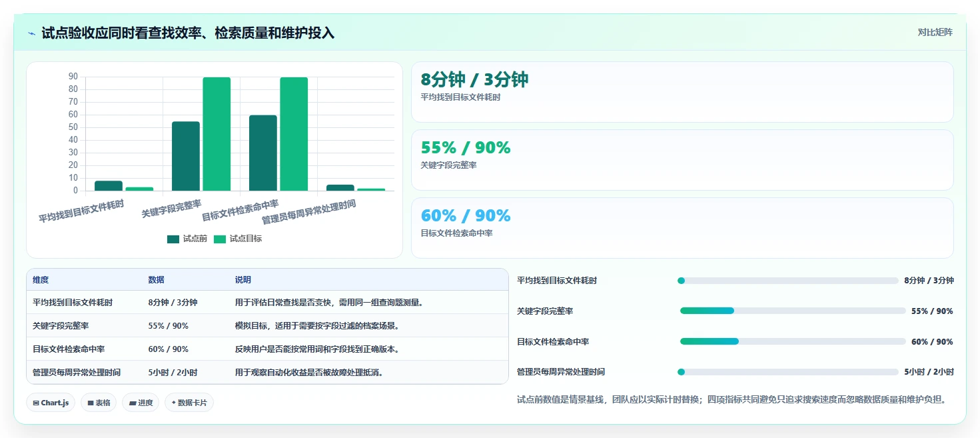Select table value 60% / 90%
980x438 pixels.
click(168, 349)
